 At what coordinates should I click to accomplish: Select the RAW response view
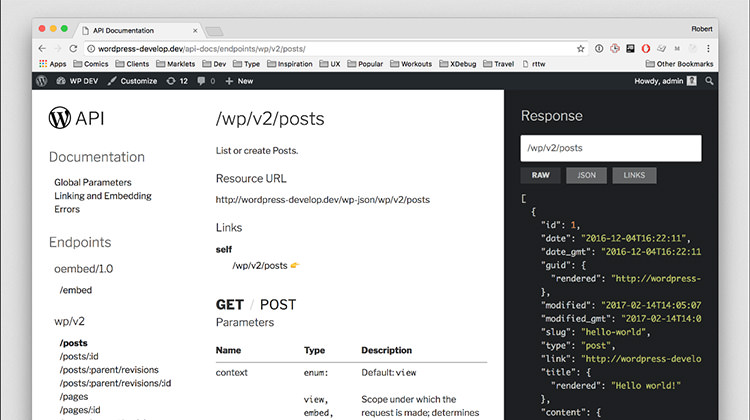click(540, 176)
